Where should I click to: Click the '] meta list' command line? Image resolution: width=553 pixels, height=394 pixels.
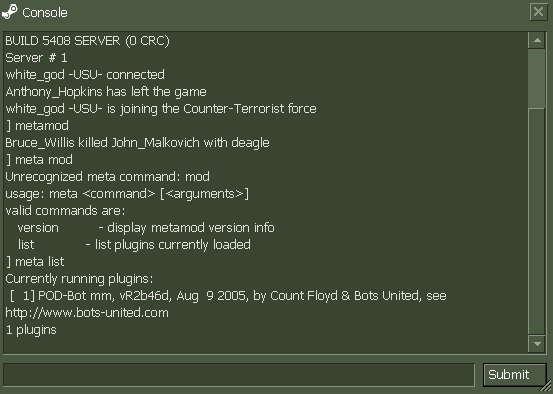35,262
